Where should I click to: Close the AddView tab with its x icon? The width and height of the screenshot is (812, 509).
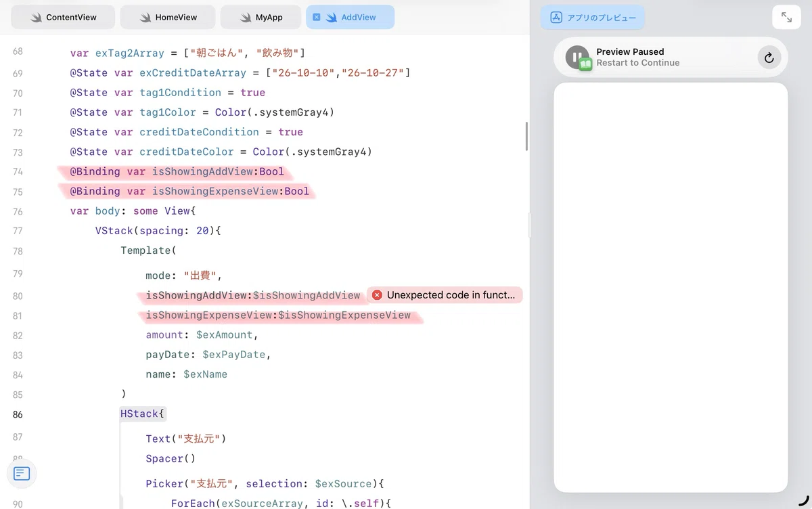316,18
